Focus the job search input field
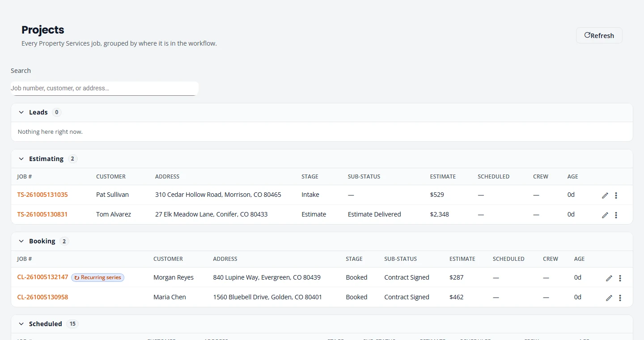The image size is (644, 340). click(104, 88)
